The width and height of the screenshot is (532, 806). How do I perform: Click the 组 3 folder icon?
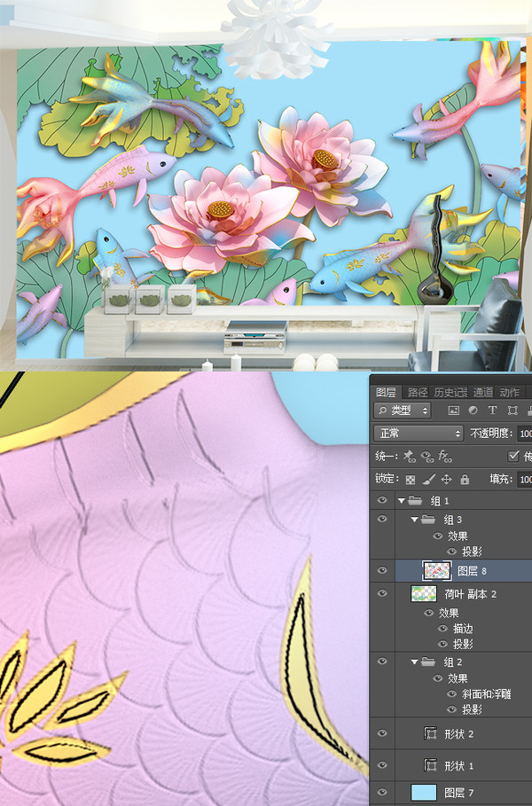(x=428, y=520)
